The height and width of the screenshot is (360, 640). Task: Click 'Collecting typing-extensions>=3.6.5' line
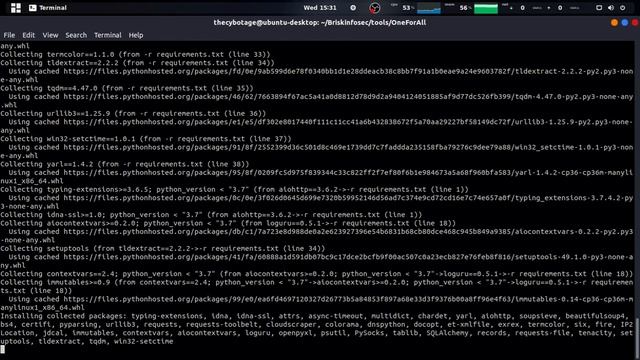point(234,189)
